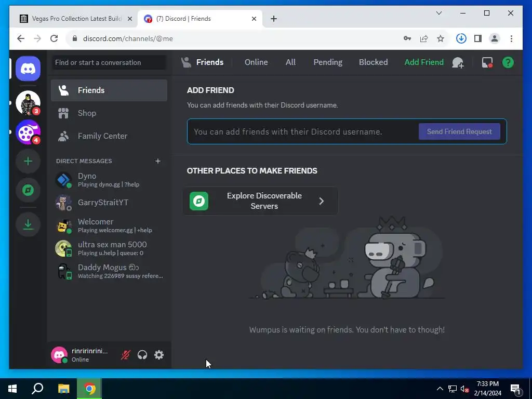Reload the Discord page

(x=54, y=38)
